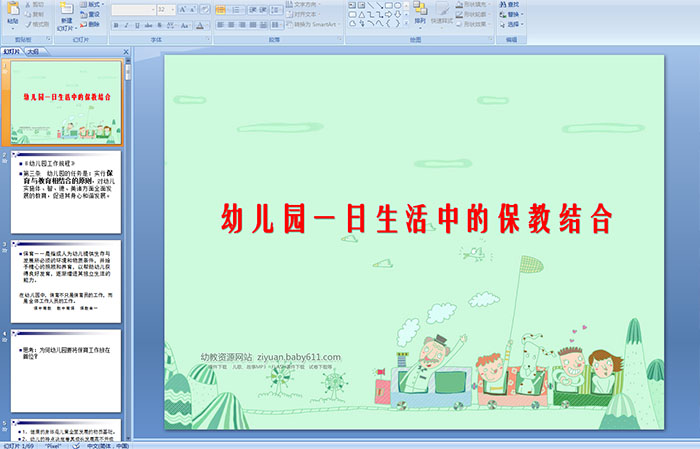Select the Right Arrow shape

coord(388,14)
